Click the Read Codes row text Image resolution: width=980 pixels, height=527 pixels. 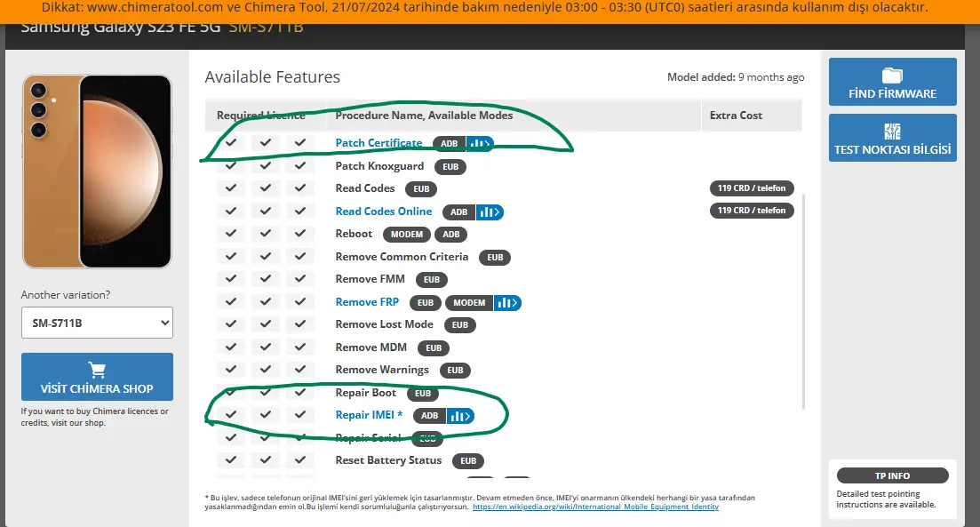(365, 188)
